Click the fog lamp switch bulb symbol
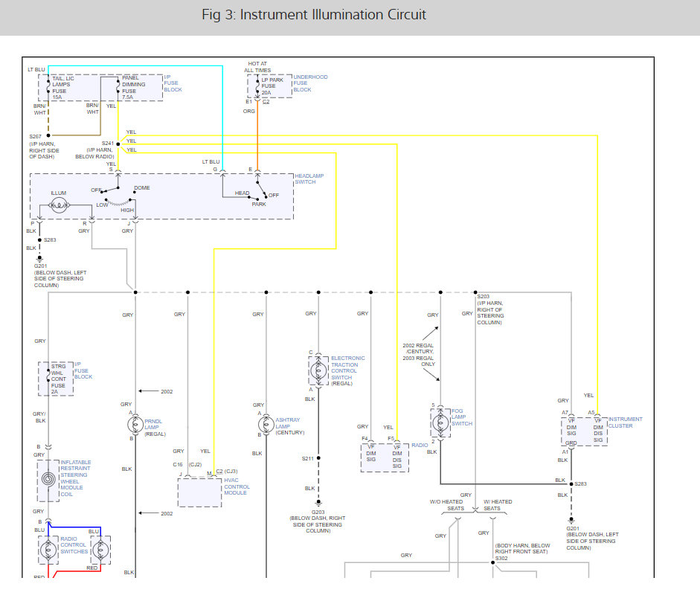 [x=440, y=422]
